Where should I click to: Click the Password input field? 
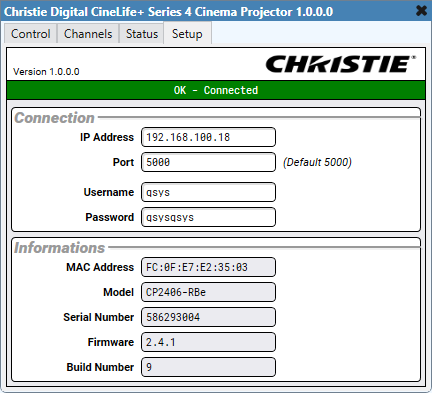208,217
